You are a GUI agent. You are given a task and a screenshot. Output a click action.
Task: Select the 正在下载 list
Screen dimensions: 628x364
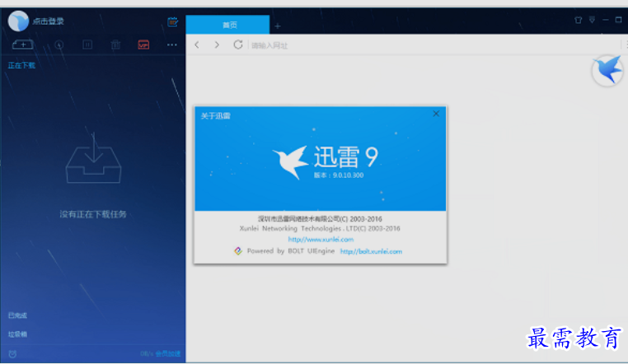point(21,65)
